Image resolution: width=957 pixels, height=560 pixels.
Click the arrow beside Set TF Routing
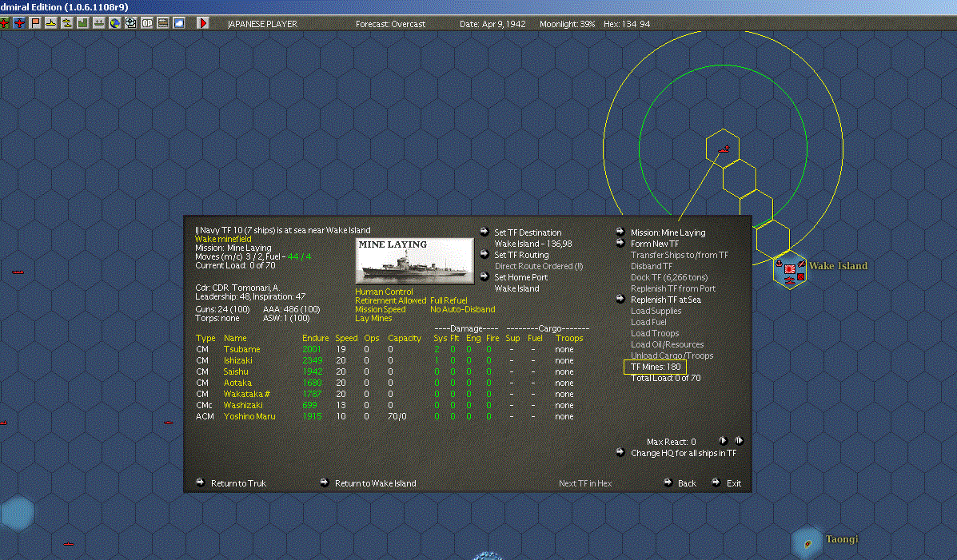484,254
